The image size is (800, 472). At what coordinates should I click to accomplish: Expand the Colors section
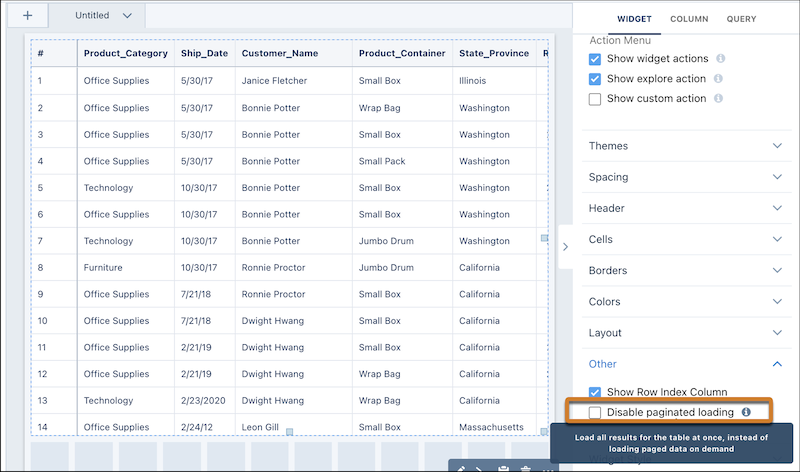[x=684, y=302]
